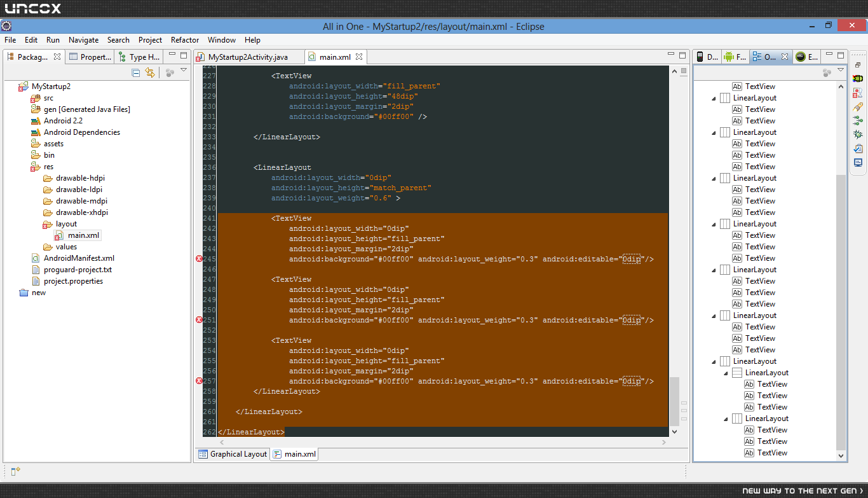Click the Restore icon atop right trim bar
Viewport: 868px width, 498px height.
point(858,64)
